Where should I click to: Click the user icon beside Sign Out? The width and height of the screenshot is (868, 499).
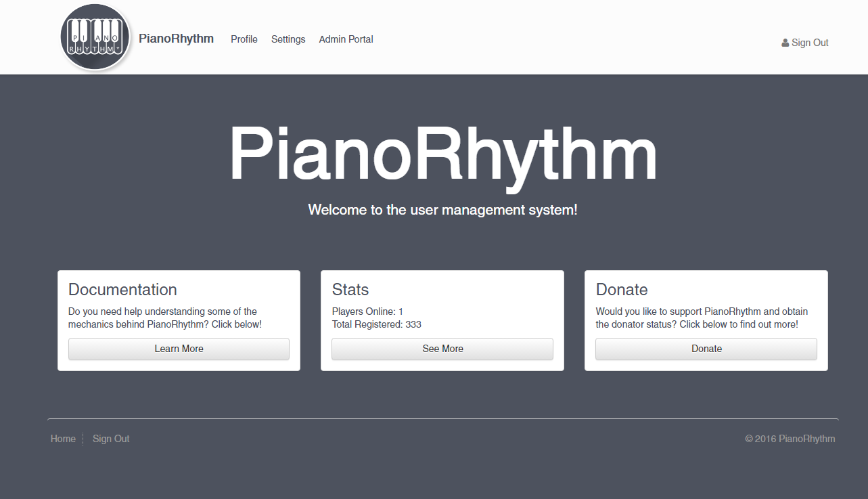pos(785,43)
